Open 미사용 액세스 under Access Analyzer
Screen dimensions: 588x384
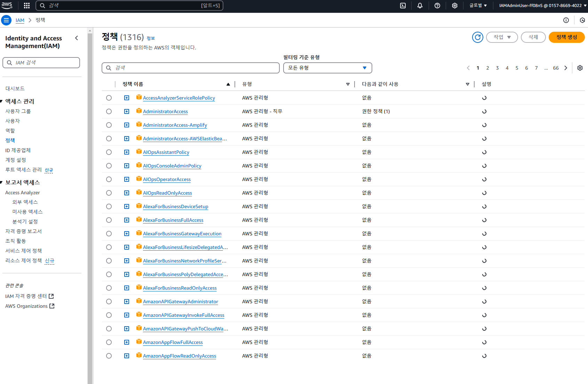(27, 212)
